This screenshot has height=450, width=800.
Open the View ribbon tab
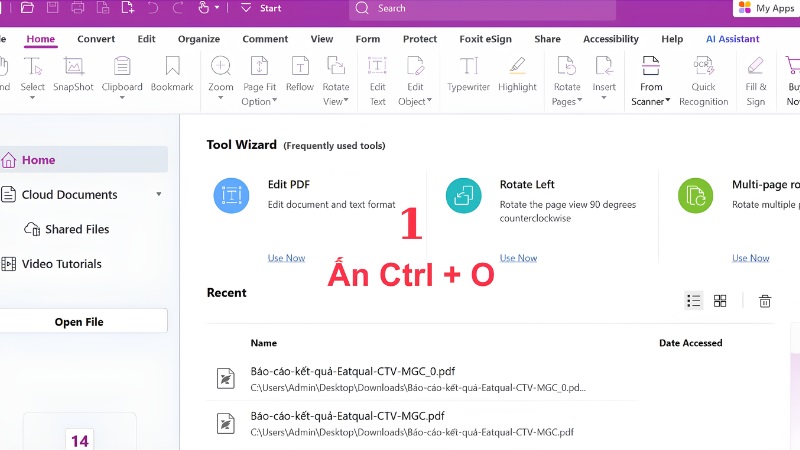pos(322,39)
